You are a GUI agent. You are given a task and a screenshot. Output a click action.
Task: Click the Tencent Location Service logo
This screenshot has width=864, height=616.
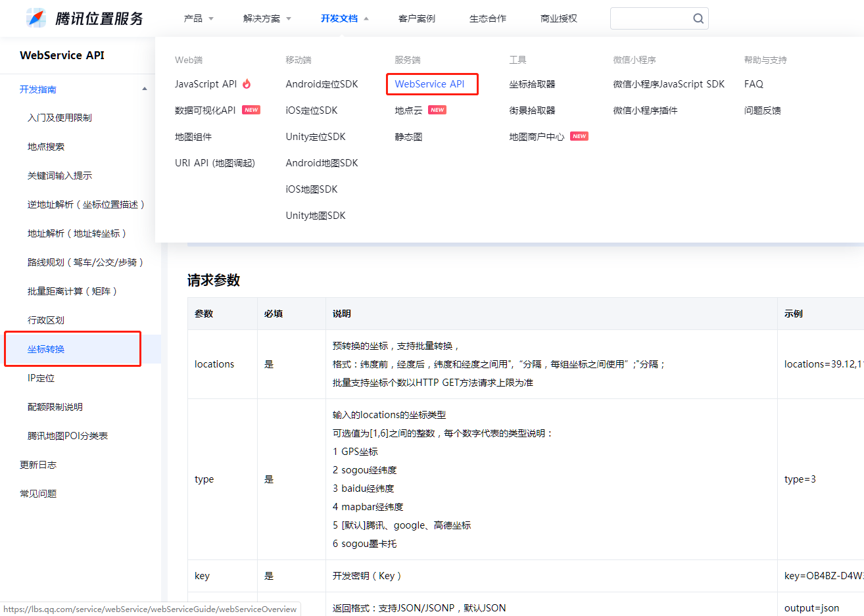85,18
